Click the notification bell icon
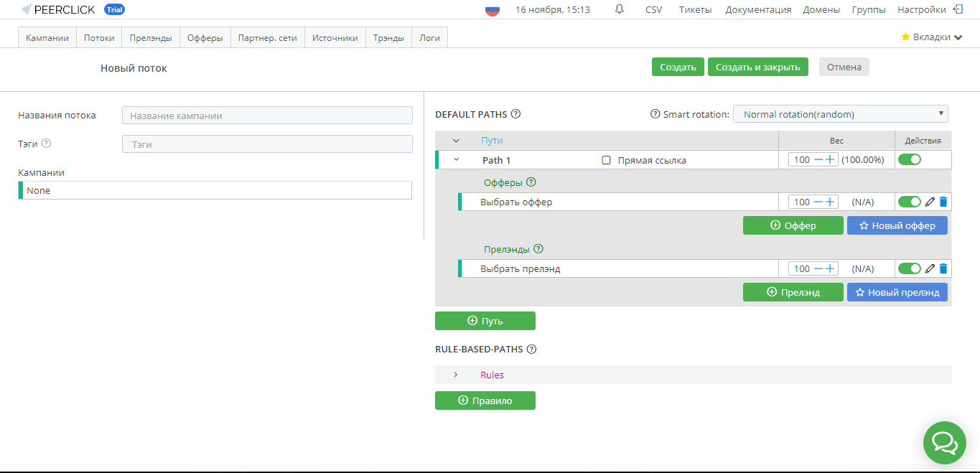This screenshot has width=980, height=473. 619,9
